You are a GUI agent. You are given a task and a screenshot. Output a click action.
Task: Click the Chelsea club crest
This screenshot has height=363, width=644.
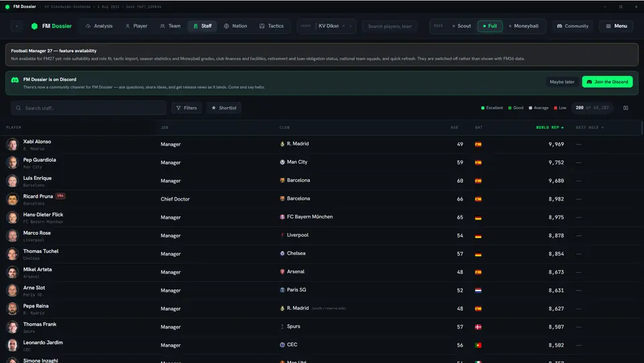[282, 254]
